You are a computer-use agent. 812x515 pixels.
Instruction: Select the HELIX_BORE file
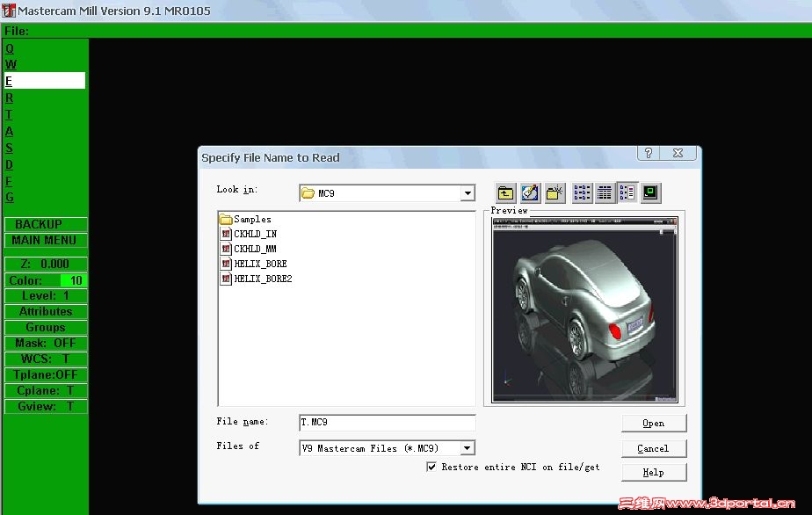tap(254, 264)
